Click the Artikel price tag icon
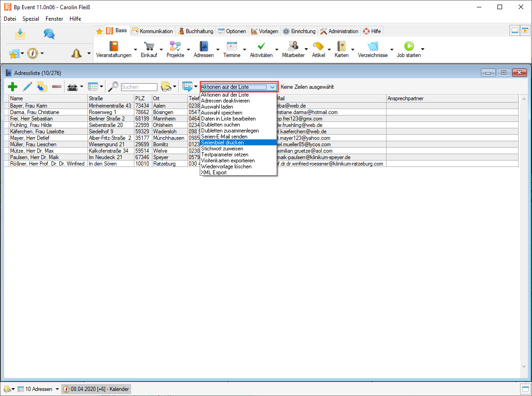 tap(318, 46)
